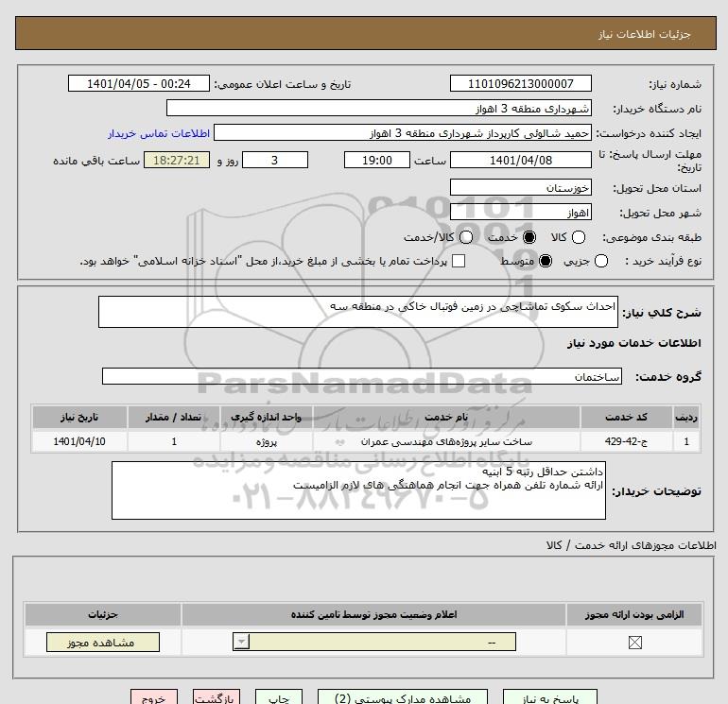728x704 pixels.
Task: Click the اهواز delivery city field
Action: tap(520, 212)
